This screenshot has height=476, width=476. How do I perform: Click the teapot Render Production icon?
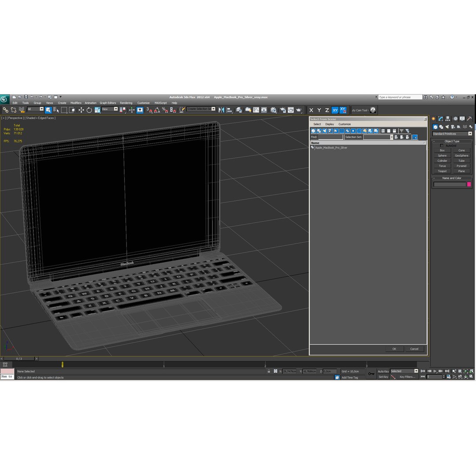tap(299, 110)
